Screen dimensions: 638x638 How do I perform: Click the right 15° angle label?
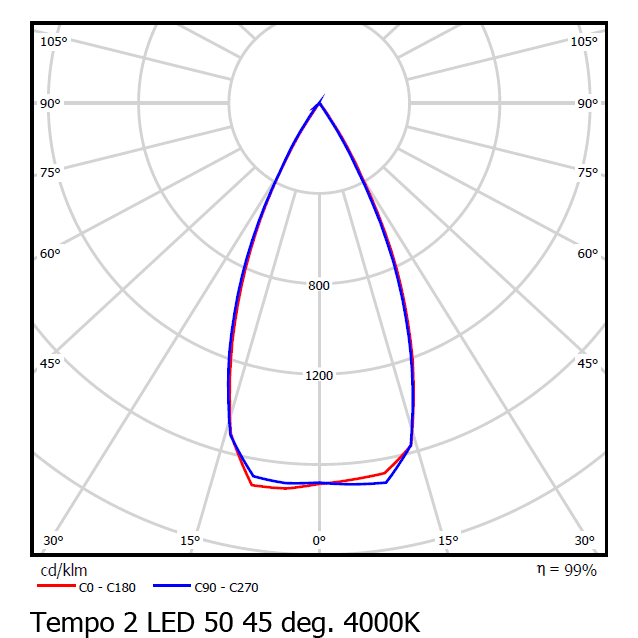(x=448, y=541)
